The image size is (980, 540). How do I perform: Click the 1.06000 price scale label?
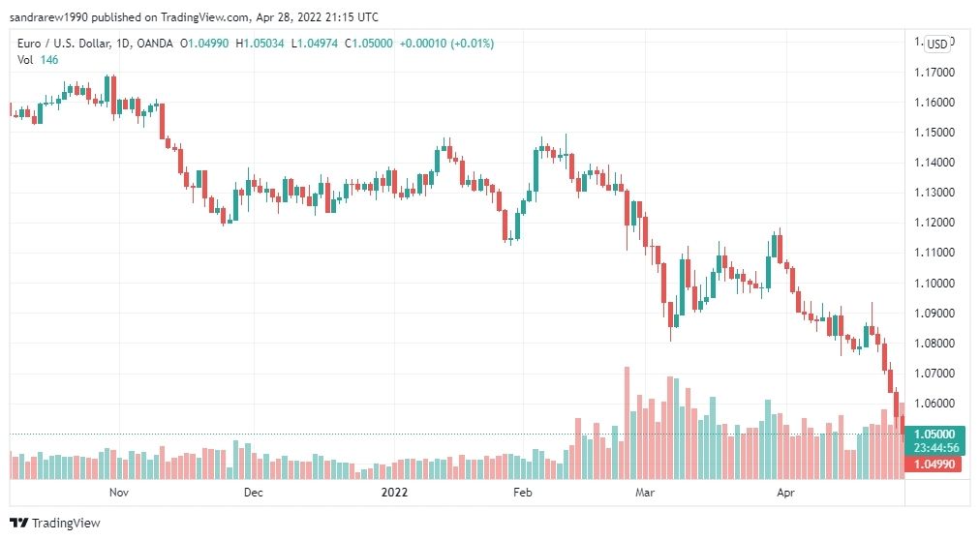coord(934,404)
